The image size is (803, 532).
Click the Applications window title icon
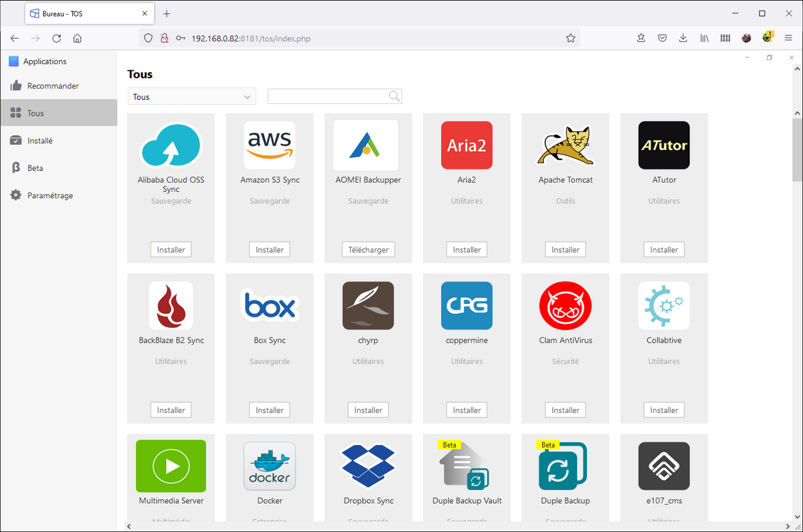[13, 61]
